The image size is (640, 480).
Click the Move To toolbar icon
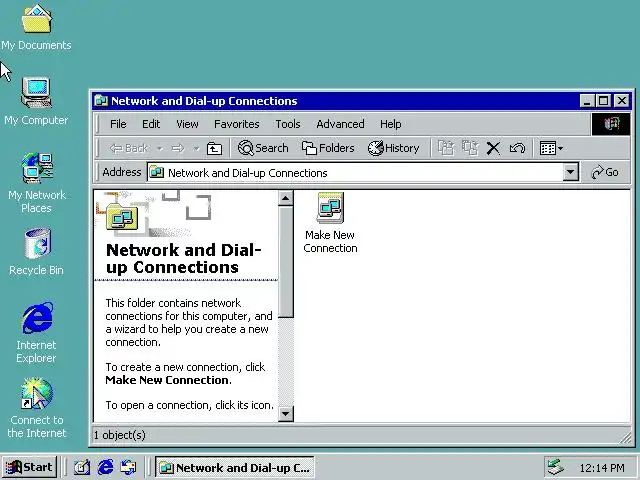point(446,148)
